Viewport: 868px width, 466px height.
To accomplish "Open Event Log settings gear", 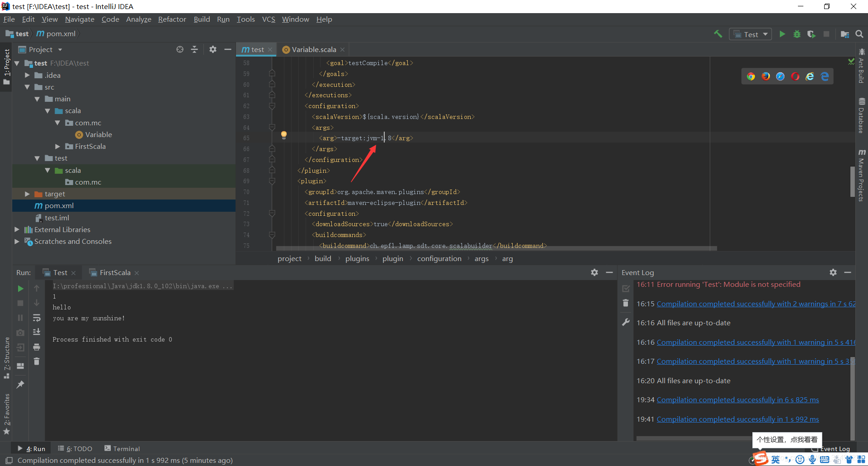I will [x=833, y=272].
